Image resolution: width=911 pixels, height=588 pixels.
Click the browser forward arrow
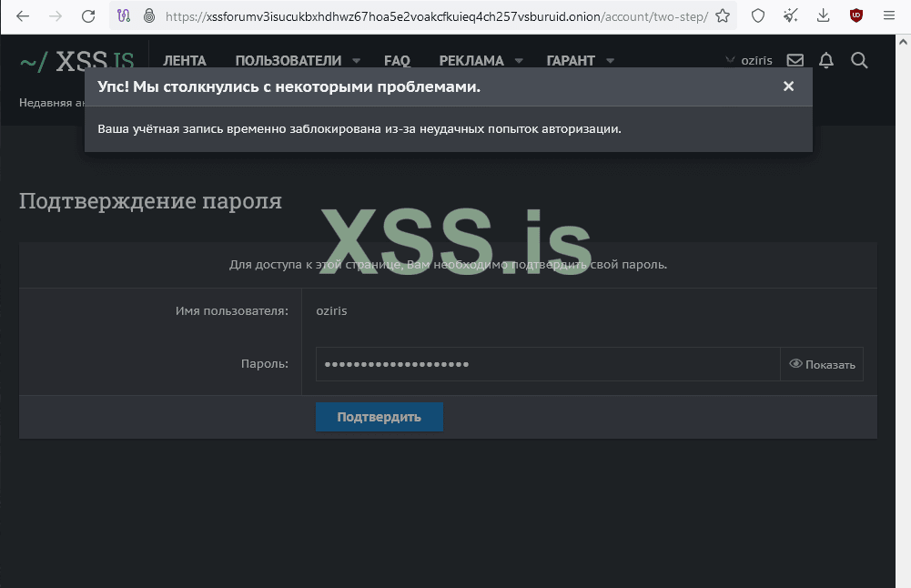tap(56, 16)
